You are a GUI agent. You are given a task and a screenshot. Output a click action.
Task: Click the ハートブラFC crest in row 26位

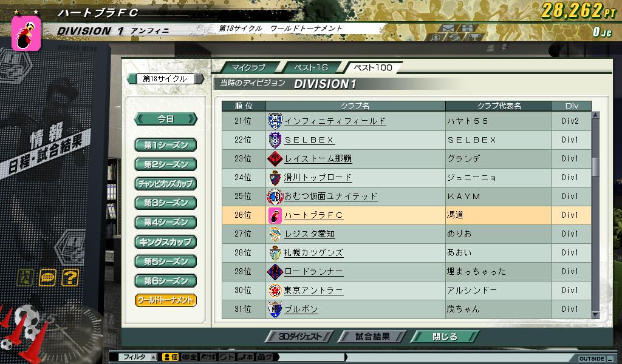(x=275, y=215)
